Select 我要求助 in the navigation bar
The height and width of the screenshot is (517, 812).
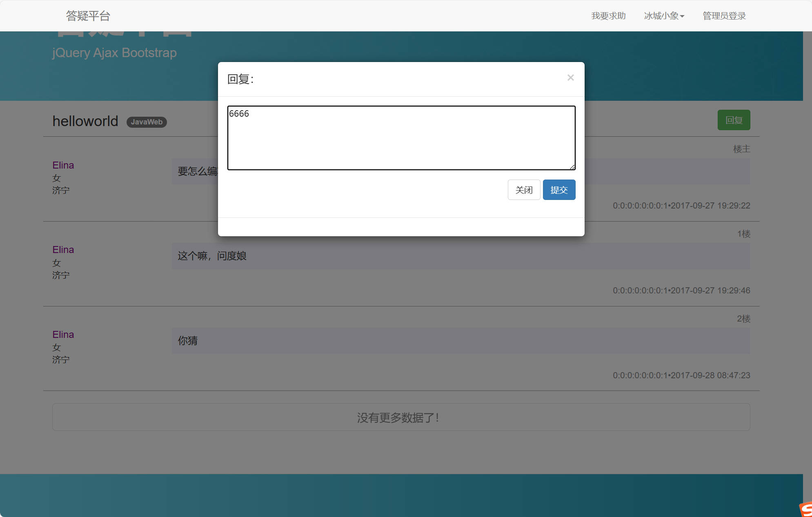click(608, 16)
